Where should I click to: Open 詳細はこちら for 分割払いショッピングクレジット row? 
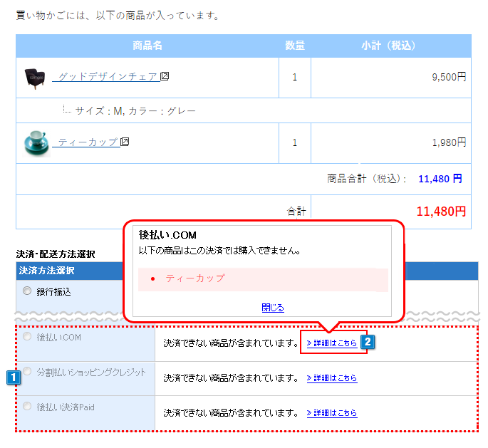[332, 378]
